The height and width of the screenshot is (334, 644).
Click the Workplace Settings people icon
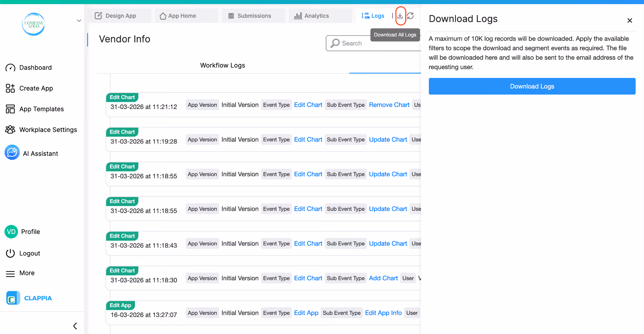tap(10, 129)
